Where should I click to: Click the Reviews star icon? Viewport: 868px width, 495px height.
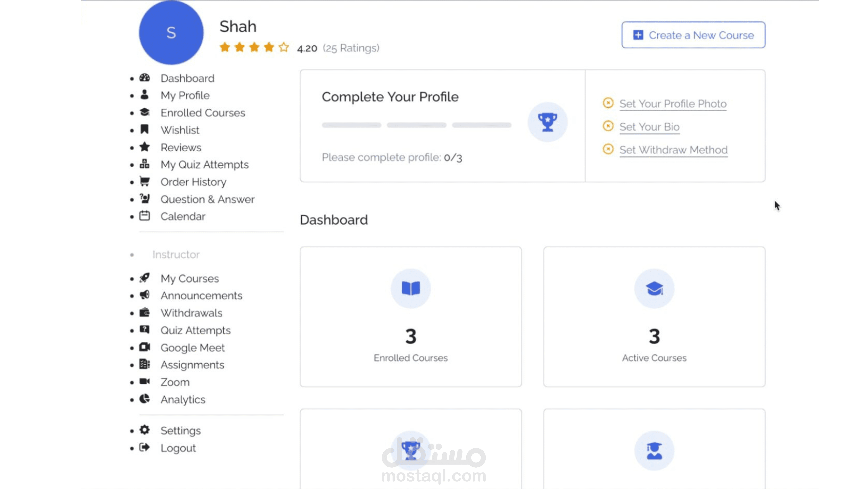click(x=144, y=147)
